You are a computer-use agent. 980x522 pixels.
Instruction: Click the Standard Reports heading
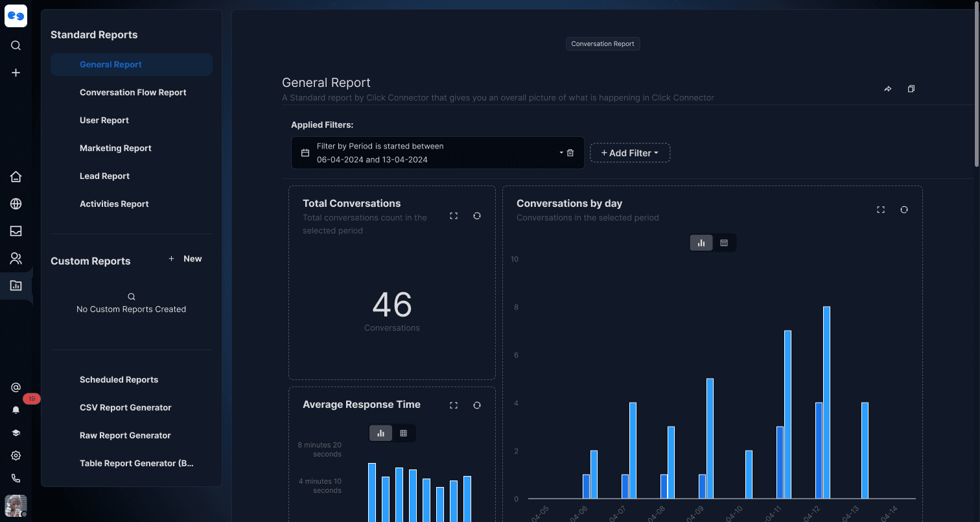point(94,35)
